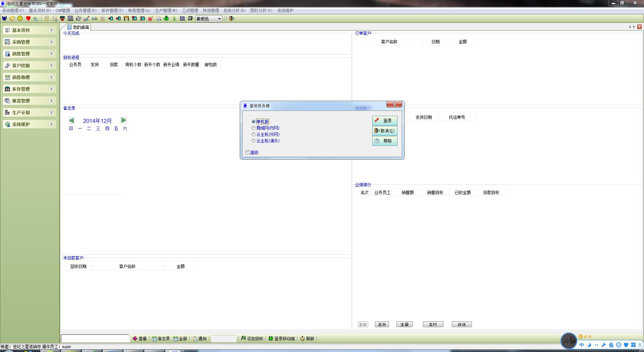The height and width of the screenshot is (352, 644).
Task: Go to previous month in calendar
Action: pos(71,120)
